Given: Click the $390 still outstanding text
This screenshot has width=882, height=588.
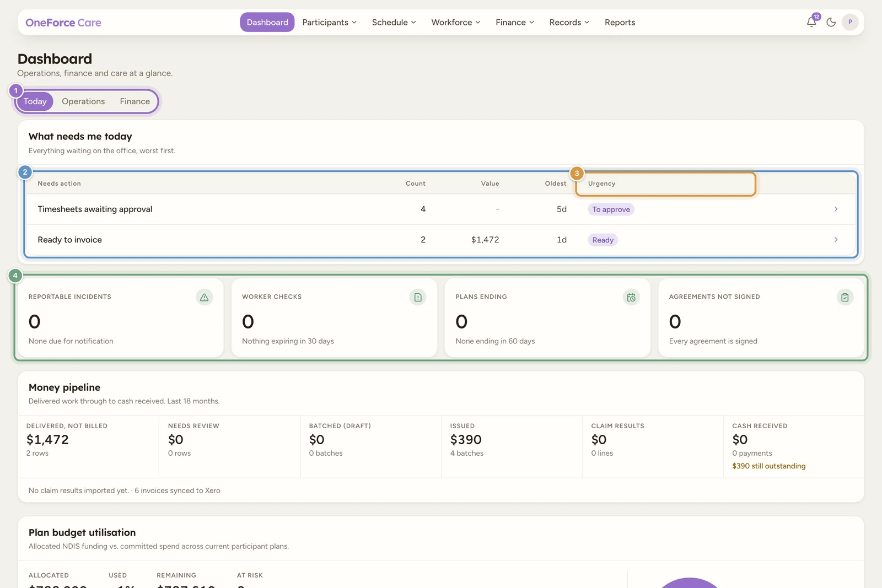Looking at the screenshot, I should pyautogui.click(x=768, y=466).
